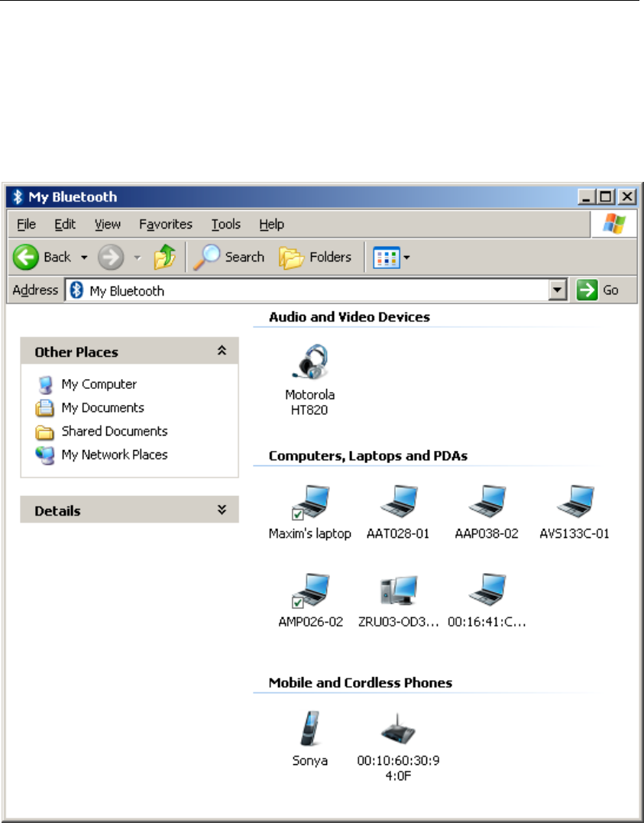Viewport: 644px width, 823px height.
Task: Click the Mobile and Cordless Phones heading
Action: [360, 683]
